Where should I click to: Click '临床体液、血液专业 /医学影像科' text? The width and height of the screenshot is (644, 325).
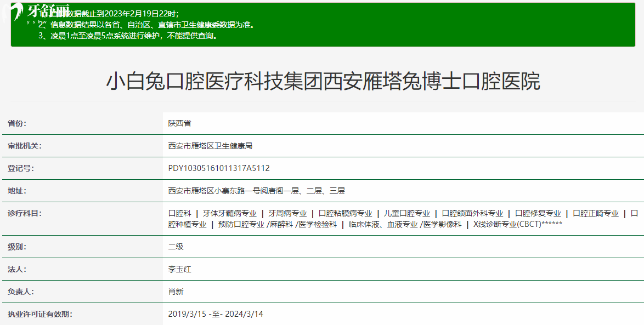(405, 225)
